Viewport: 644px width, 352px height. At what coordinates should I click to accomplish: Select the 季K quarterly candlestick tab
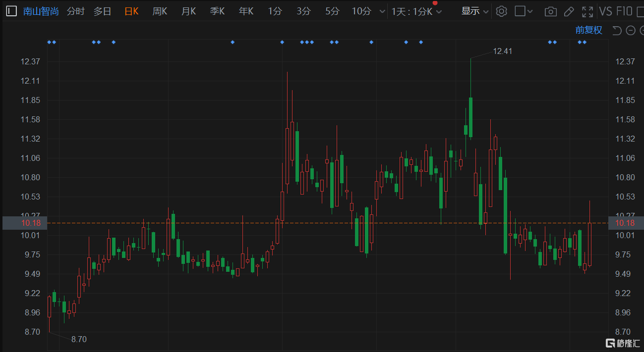tap(217, 11)
